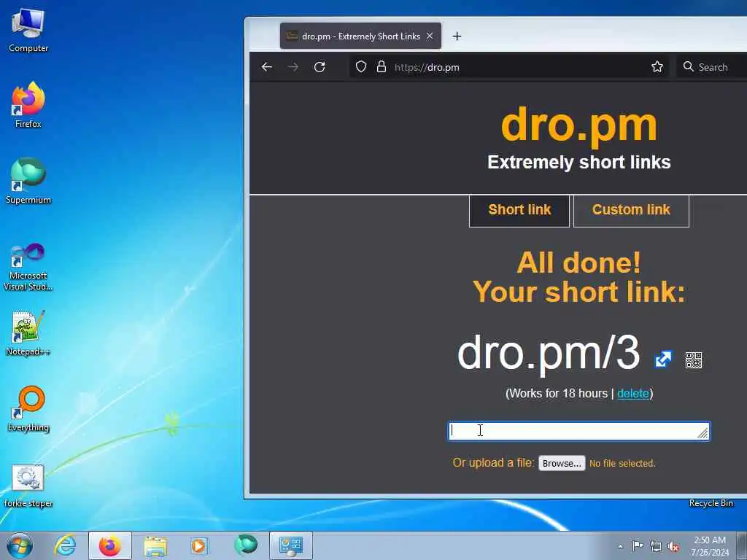Open the clock showing 2:50 AM
Image resolution: width=747 pixels, height=560 pixels.
(x=710, y=546)
